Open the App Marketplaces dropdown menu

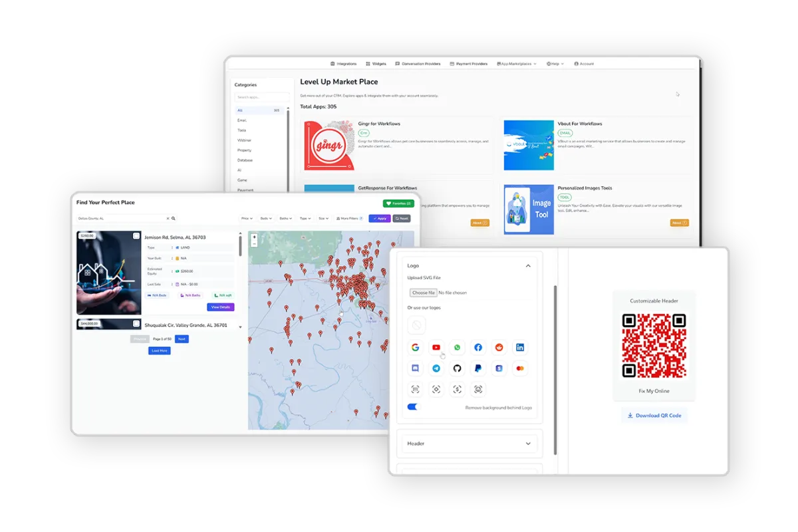pos(517,64)
